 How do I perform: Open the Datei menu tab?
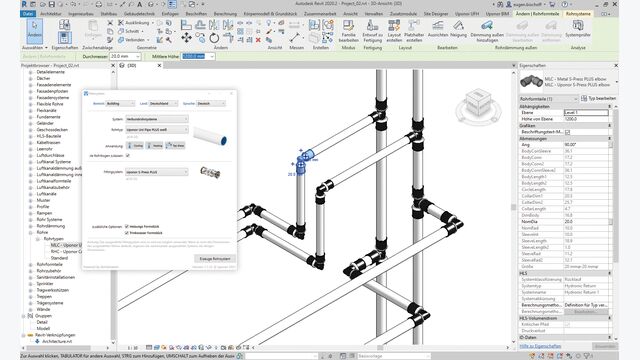28,14
